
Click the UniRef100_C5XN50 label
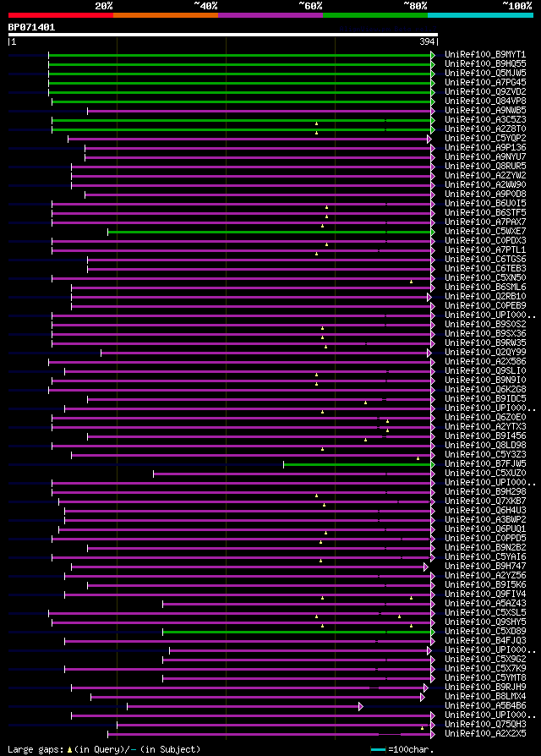tap(485, 278)
